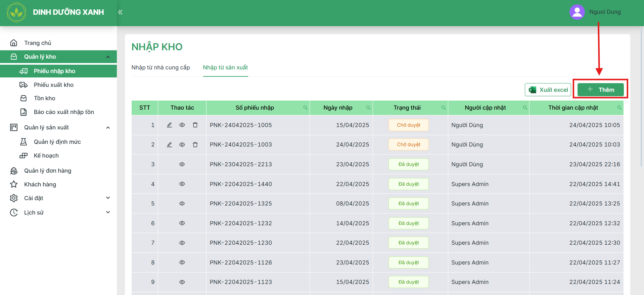This screenshot has height=295, width=644.
Task: Click the Chờ duyệt status badge in row 1
Action: click(x=409, y=125)
